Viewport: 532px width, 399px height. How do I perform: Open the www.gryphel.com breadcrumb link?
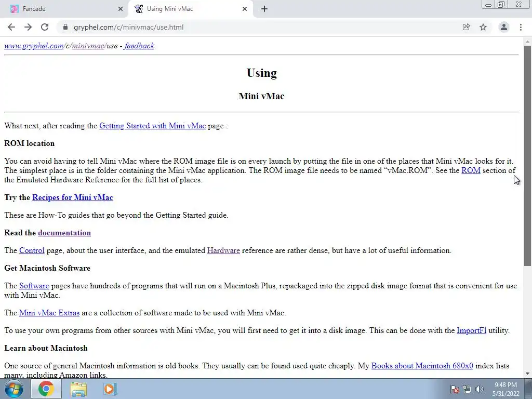[34, 46]
